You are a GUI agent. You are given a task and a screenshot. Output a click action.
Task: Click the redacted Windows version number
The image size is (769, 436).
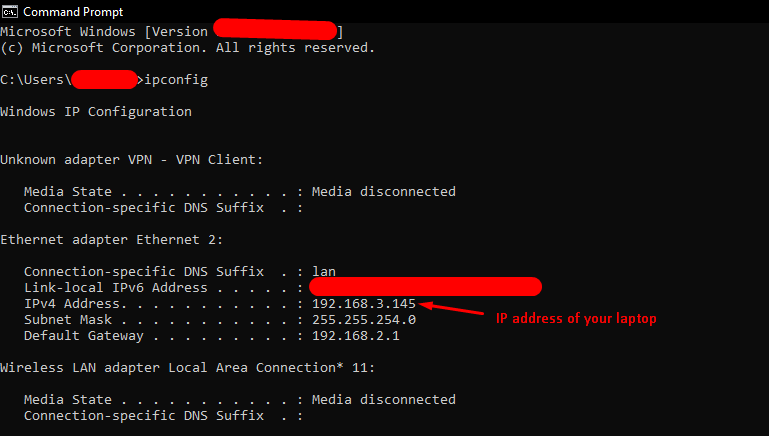click(274, 30)
